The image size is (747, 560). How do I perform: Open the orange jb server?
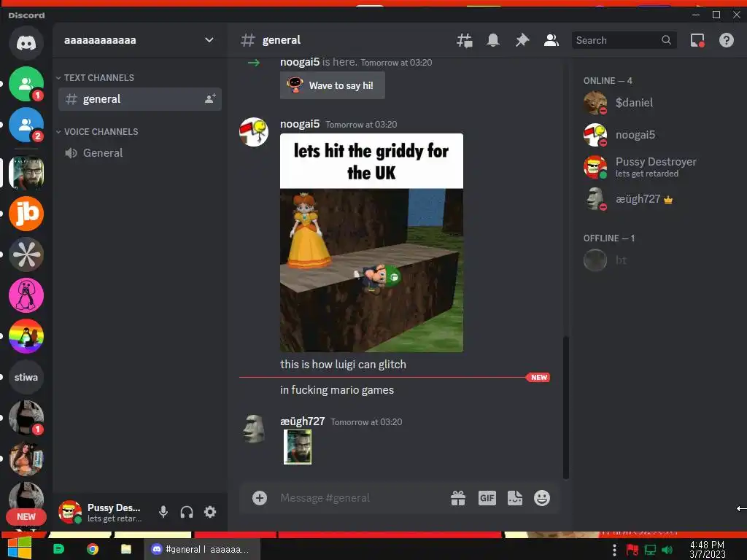26,214
